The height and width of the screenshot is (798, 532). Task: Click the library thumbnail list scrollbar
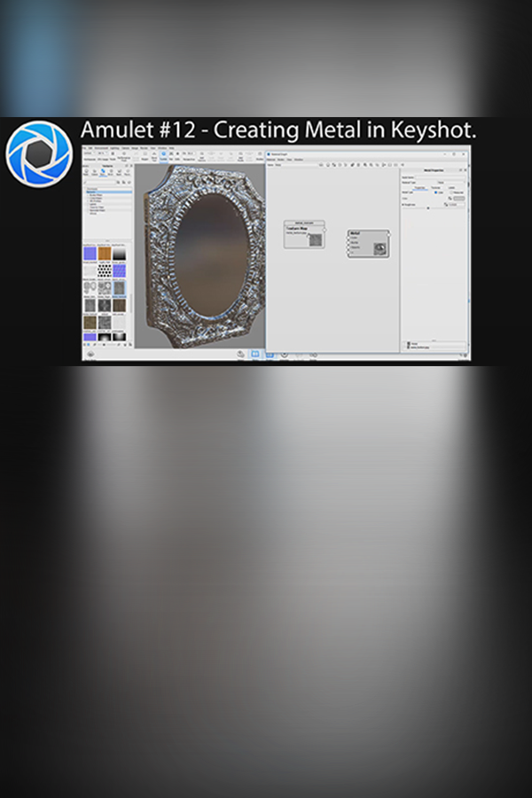click(x=131, y=304)
